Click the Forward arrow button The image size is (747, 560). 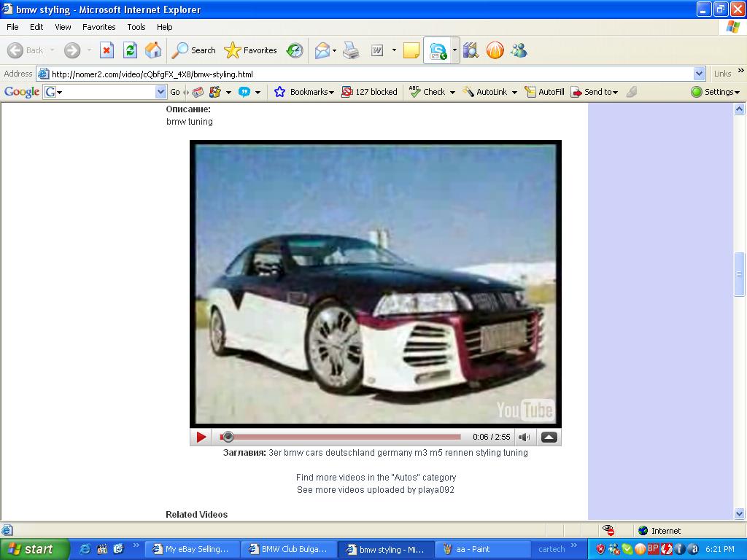coord(72,50)
